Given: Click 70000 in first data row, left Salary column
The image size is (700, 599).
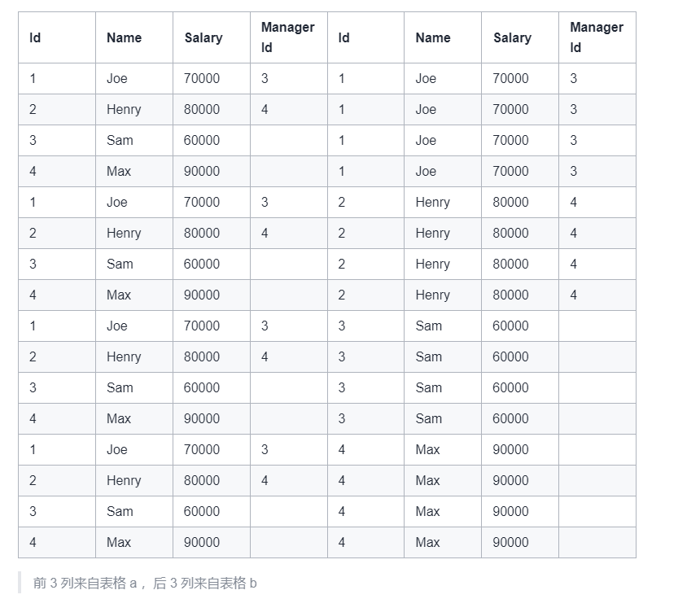Looking at the screenshot, I should (202, 79).
